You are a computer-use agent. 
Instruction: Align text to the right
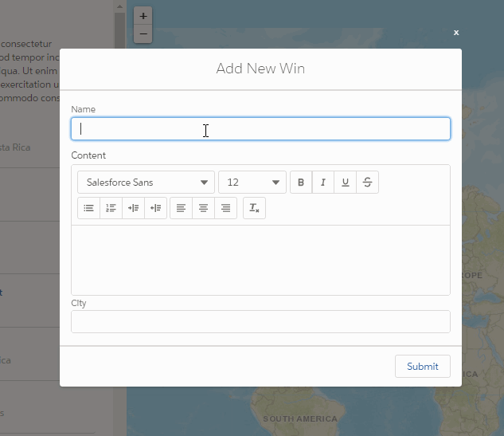[x=225, y=208]
